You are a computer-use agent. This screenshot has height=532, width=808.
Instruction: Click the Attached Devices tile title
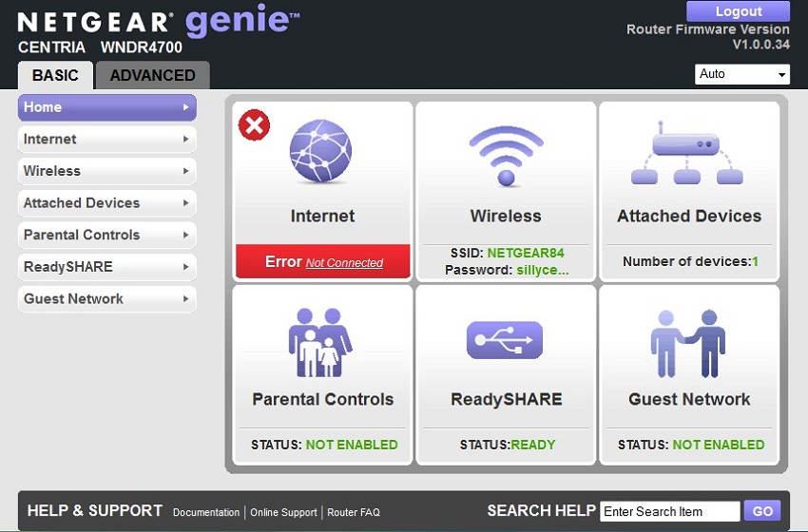[689, 216]
